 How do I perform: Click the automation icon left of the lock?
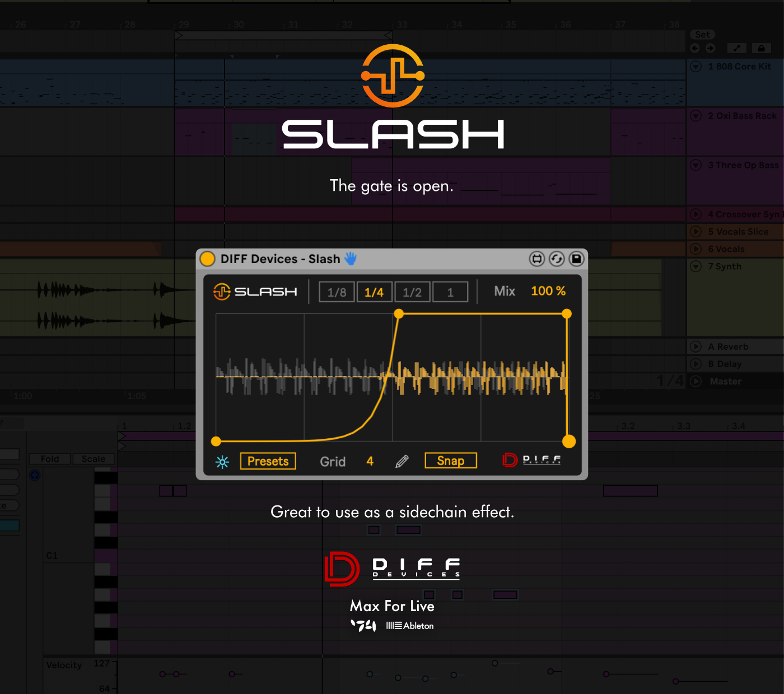point(736,48)
